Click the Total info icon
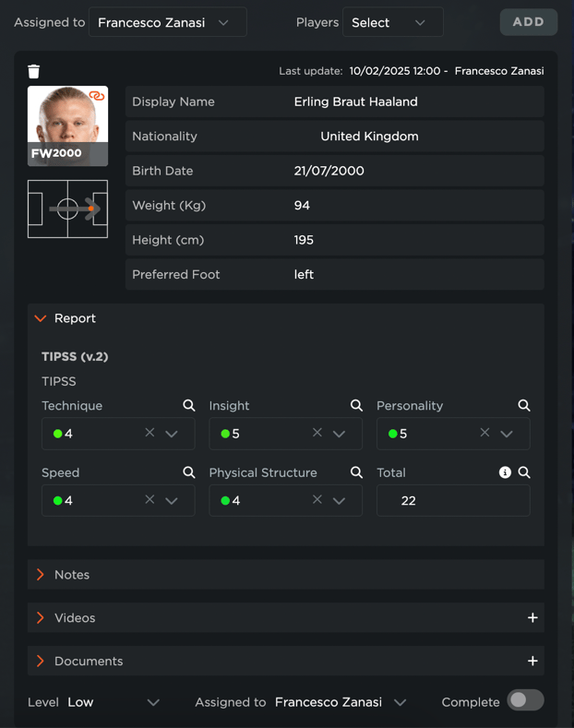This screenshot has width=574, height=728. click(505, 472)
